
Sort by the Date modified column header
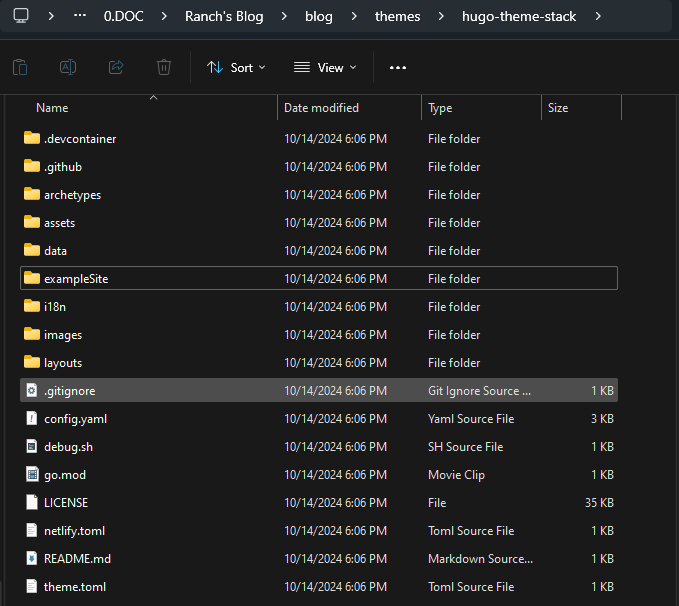coord(321,108)
